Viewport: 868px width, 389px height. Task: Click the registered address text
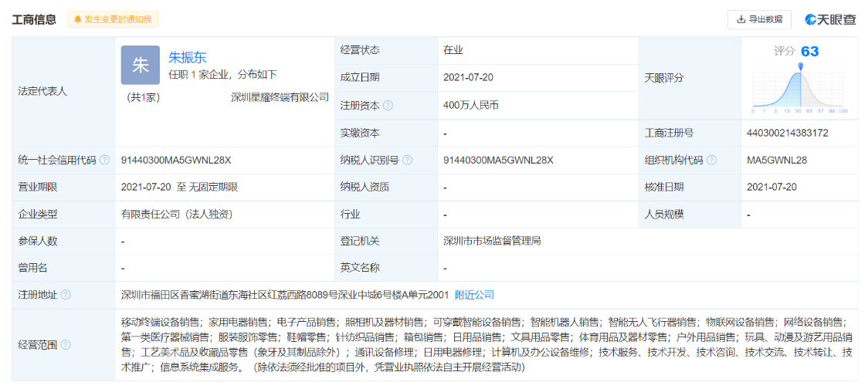284,295
